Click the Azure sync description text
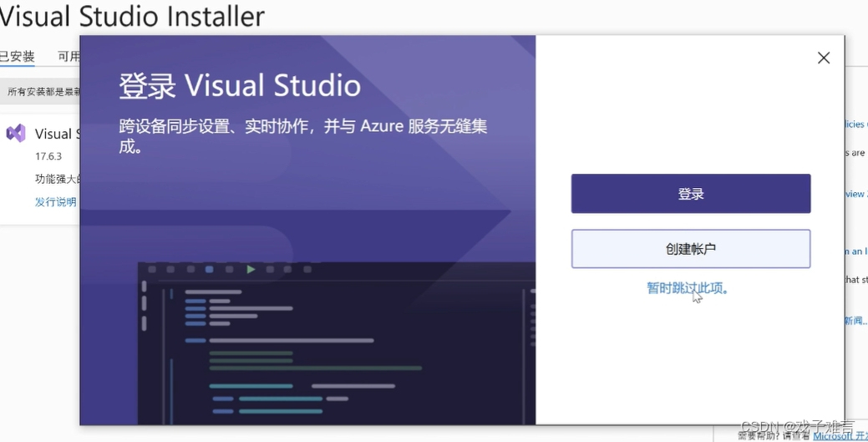 (x=302, y=135)
